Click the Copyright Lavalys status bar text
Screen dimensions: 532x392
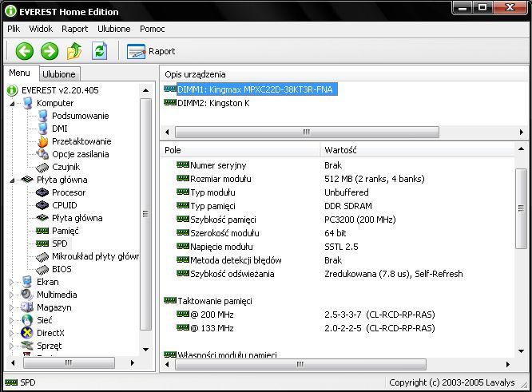pyautogui.click(x=451, y=382)
